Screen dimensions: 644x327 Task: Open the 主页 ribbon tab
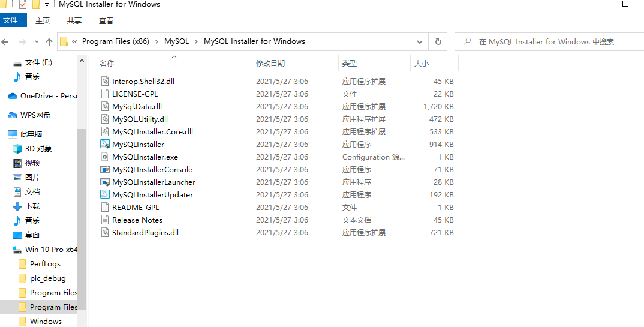43,20
